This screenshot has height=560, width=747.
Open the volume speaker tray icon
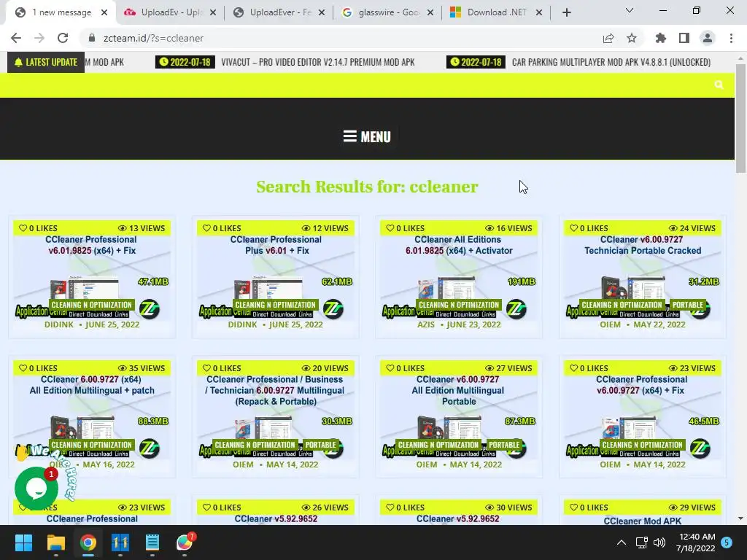coord(659,542)
